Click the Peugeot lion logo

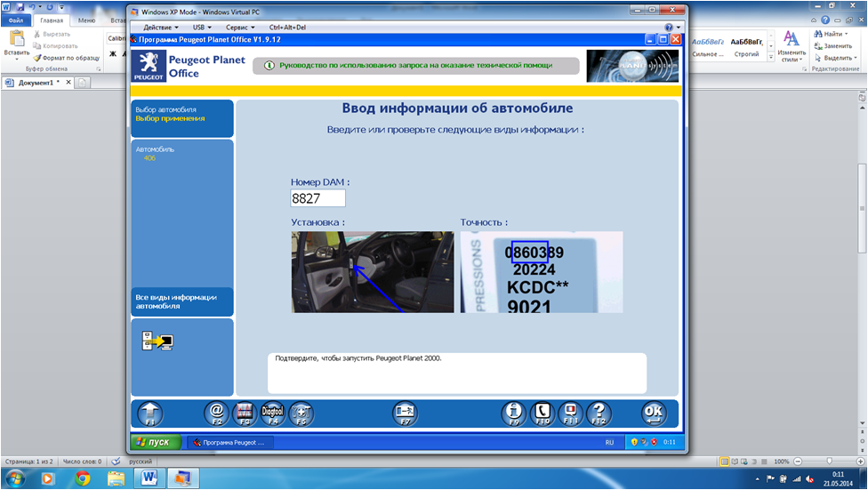pyautogui.click(x=149, y=65)
